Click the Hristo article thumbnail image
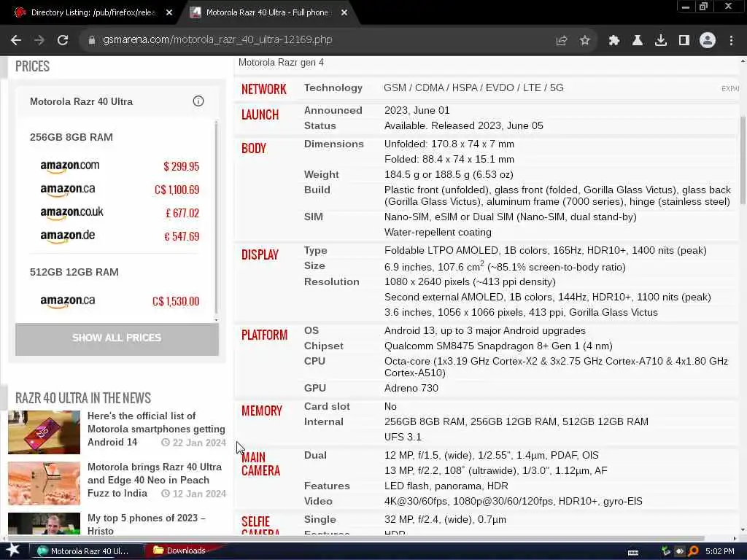 point(44,524)
